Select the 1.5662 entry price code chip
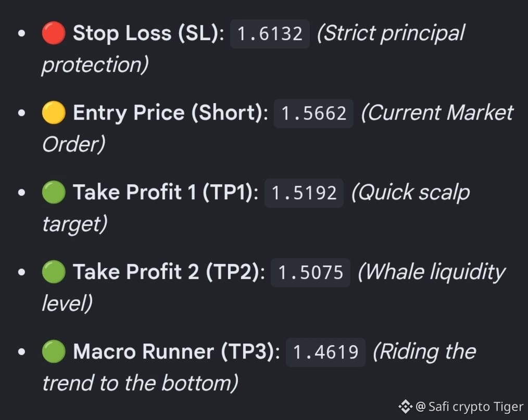Image resolution: width=528 pixels, height=420 pixels. coord(313,113)
